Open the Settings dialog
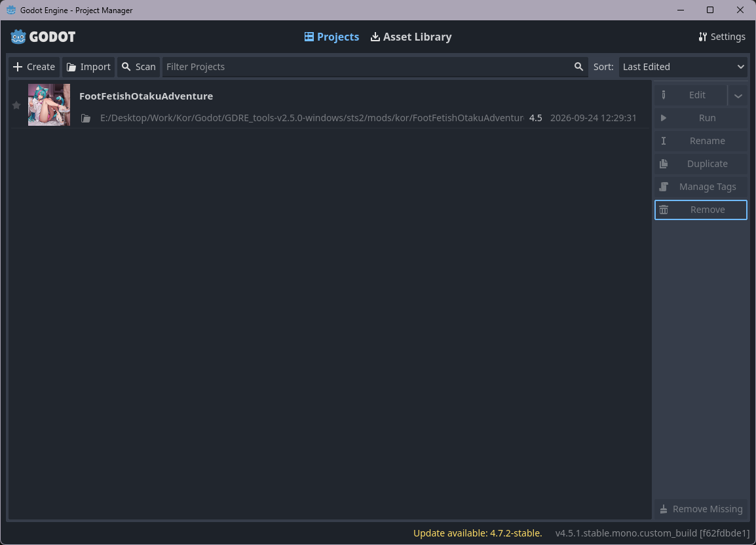The image size is (756, 545). click(721, 37)
